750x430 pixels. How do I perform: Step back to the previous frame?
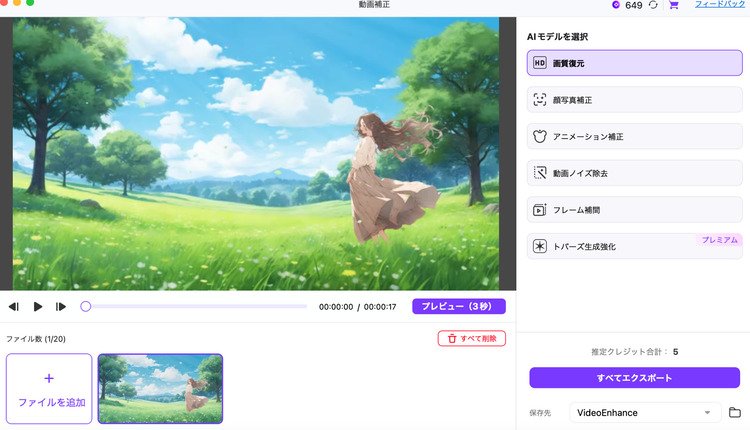[x=14, y=307]
